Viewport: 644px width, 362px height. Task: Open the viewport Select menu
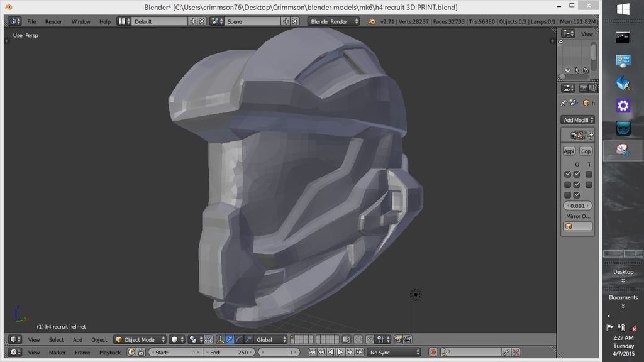point(56,339)
